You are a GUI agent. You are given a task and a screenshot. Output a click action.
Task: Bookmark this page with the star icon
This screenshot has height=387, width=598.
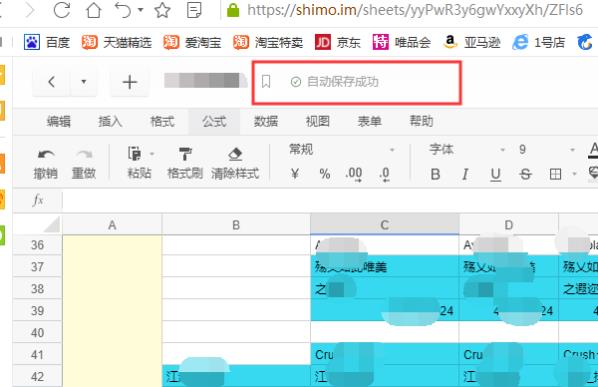click(162, 10)
